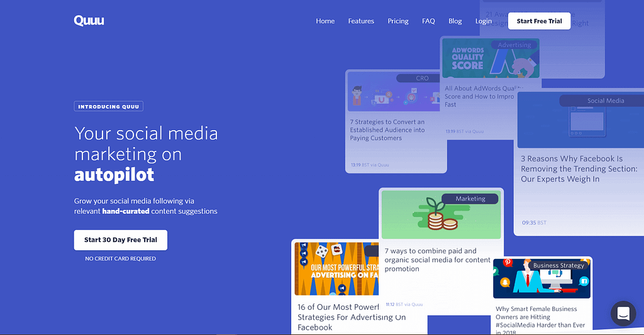The width and height of the screenshot is (644, 335).
Task: Open the Social Media card image
Action: pos(580,120)
